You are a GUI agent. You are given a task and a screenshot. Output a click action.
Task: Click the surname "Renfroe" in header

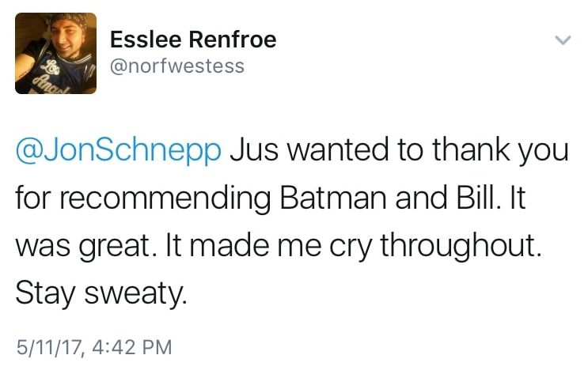[230, 39]
